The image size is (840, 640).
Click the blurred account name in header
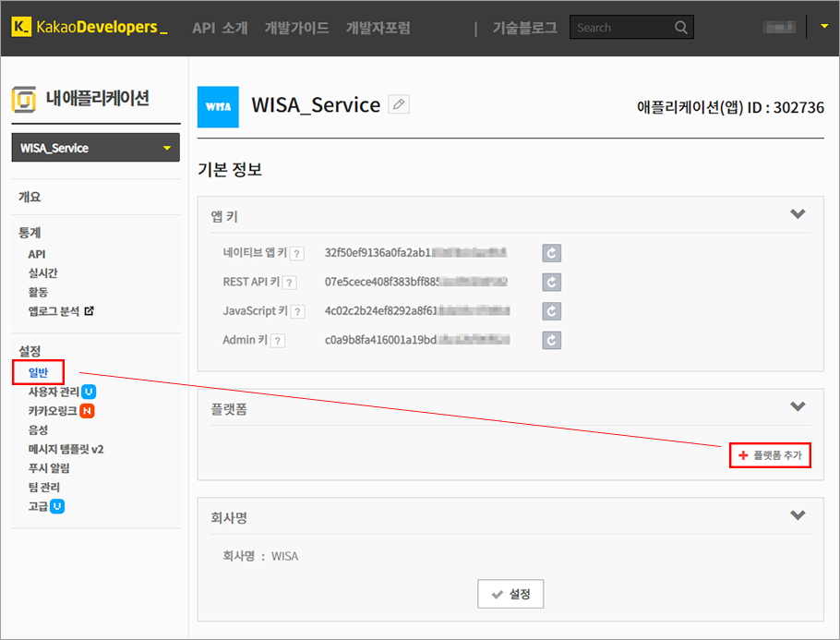(x=779, y=27)
